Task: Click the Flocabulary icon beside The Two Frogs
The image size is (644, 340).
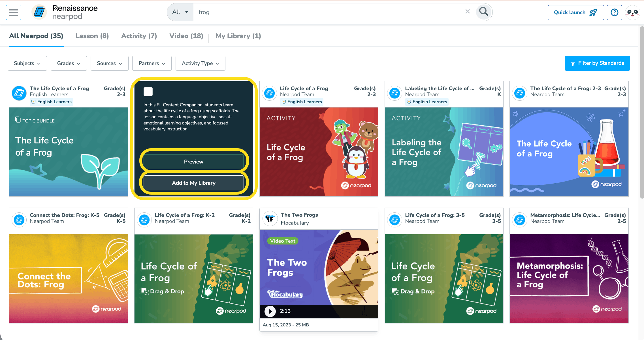Action: click(x=270, y=218)
